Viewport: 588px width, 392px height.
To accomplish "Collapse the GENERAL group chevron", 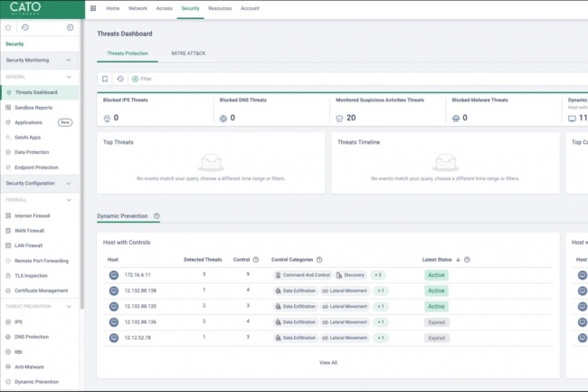I will [x=71, y=77].
